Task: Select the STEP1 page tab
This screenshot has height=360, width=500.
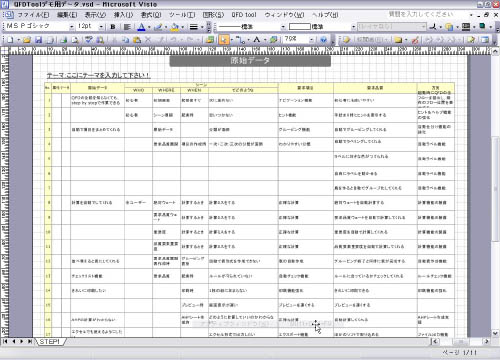Action: 49,342
